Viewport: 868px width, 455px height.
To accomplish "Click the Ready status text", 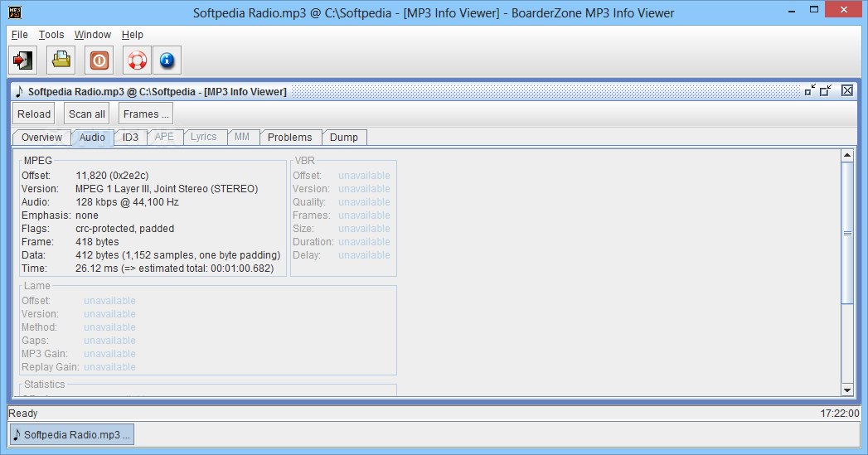I will tap(23, 414).
